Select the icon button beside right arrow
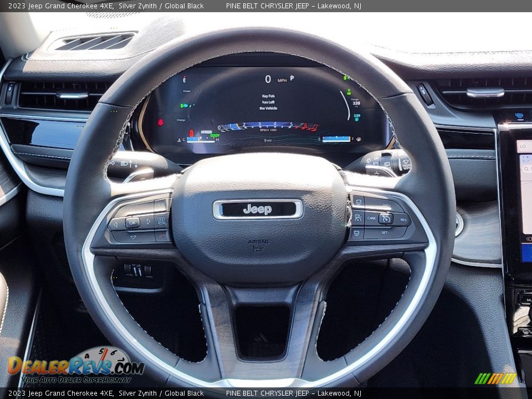The height and width of the screenshot is (399, 532). click(x=162, y=221)
